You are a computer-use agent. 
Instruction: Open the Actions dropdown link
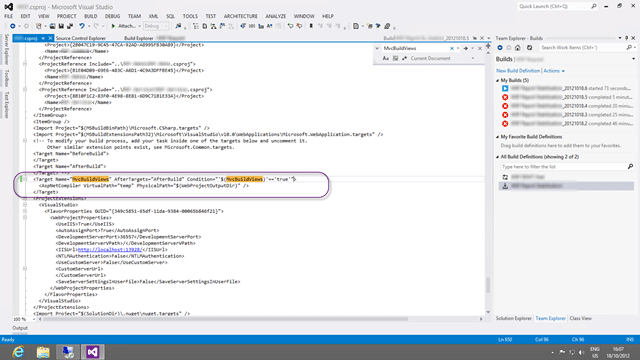554,71
